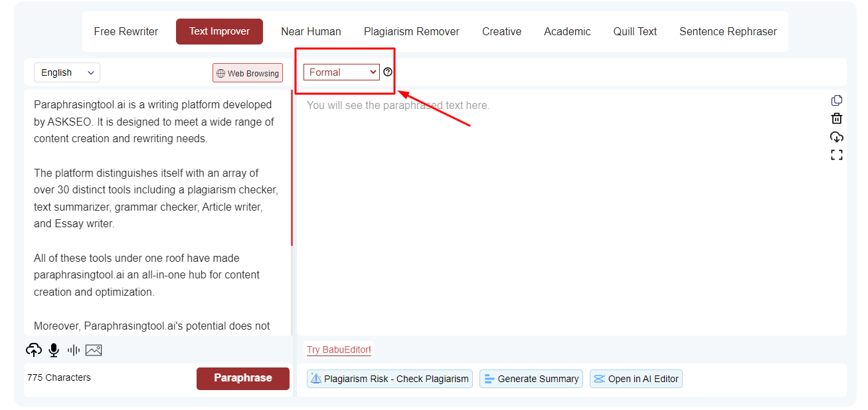Image resolution: width=868 pixels, height=410 pixels.
Task: Open the English language dropdown
Action: point(67,72)
